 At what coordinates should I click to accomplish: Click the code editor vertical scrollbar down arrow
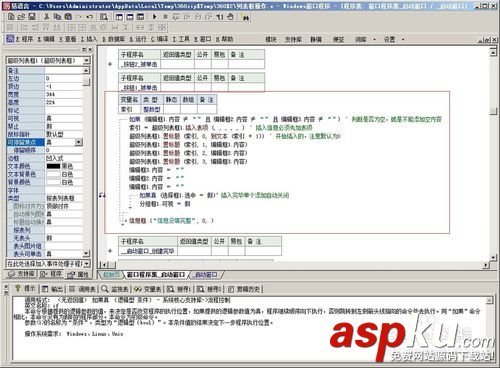point(493,258)
